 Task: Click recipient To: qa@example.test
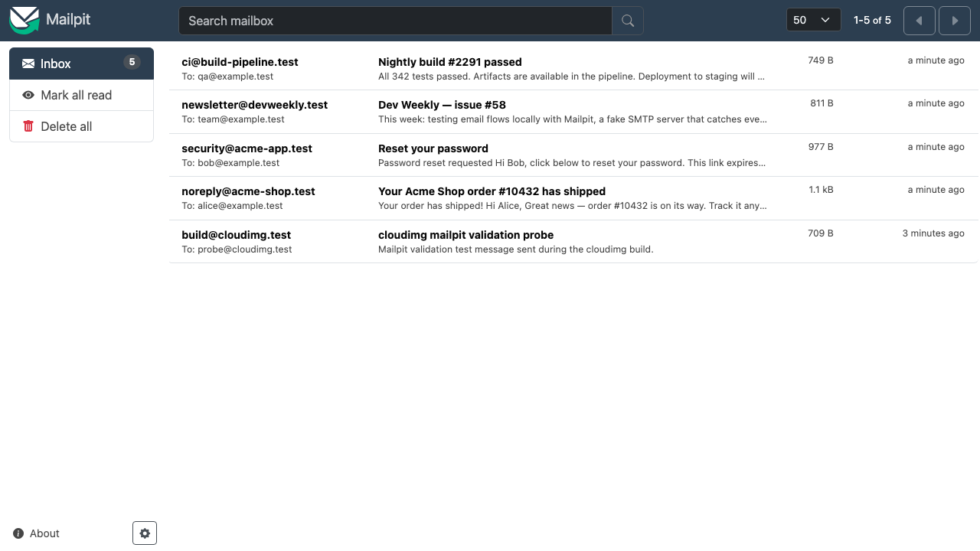pos(227,77)
